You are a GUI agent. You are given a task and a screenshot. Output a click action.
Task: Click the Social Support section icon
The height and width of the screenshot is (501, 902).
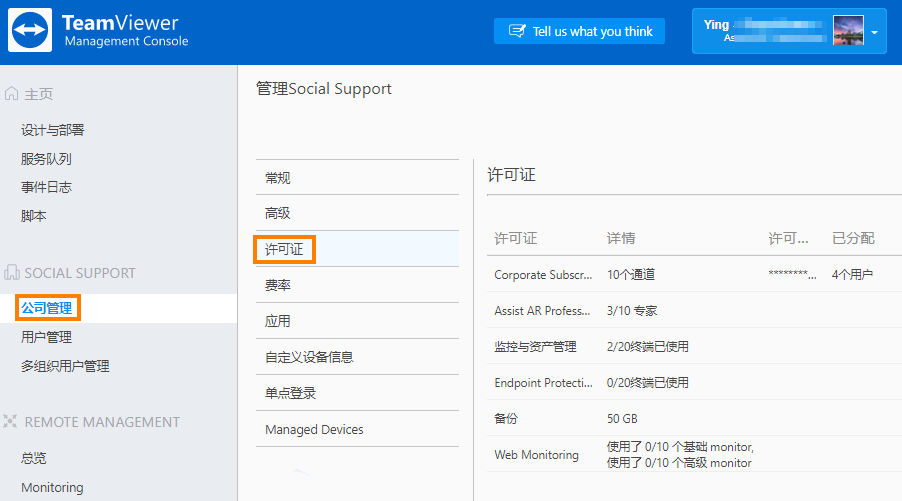(x=12, y=273)
